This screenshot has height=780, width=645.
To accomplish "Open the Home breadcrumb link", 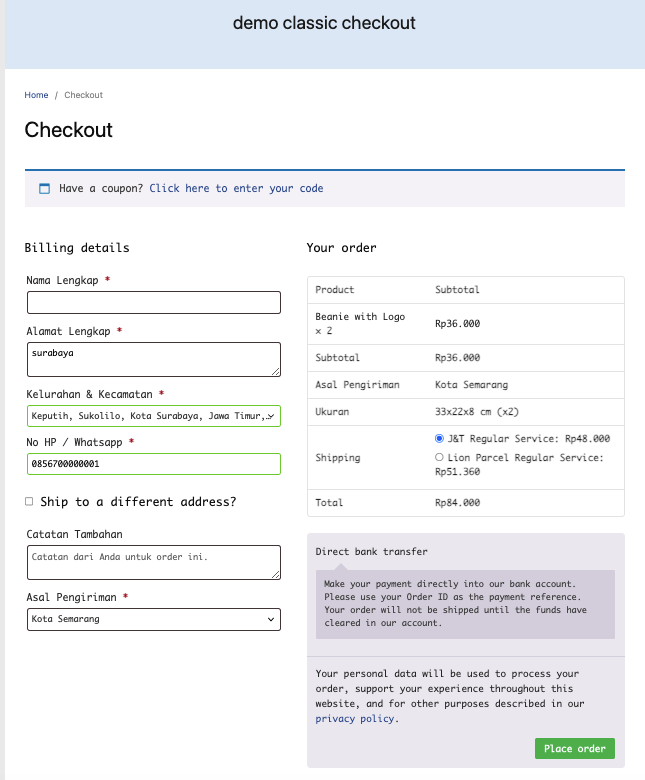I will (36, 95).
